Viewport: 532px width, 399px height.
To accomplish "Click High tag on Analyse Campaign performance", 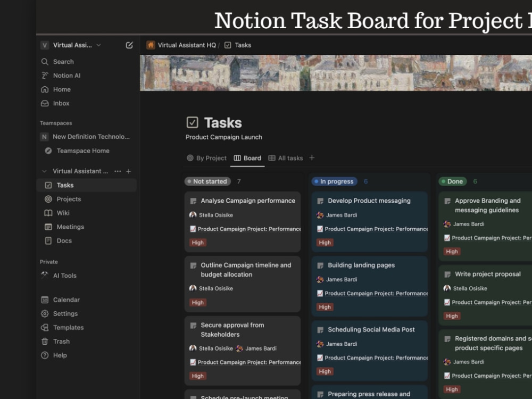I will coord(198,243).
